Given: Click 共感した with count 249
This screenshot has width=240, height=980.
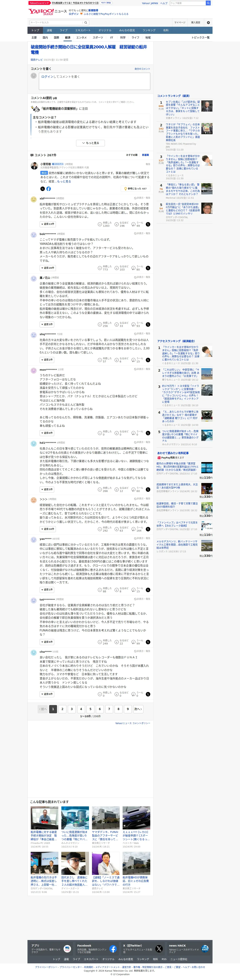Looking at the screenshot, I should click(105, 642).
